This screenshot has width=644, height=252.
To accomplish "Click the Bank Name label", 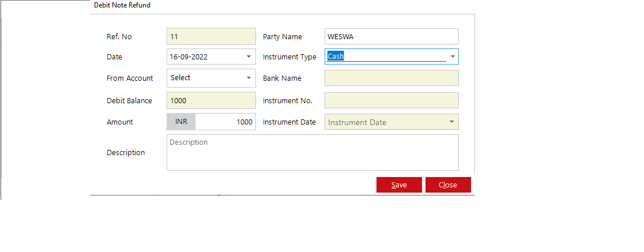I will [282, 78].
